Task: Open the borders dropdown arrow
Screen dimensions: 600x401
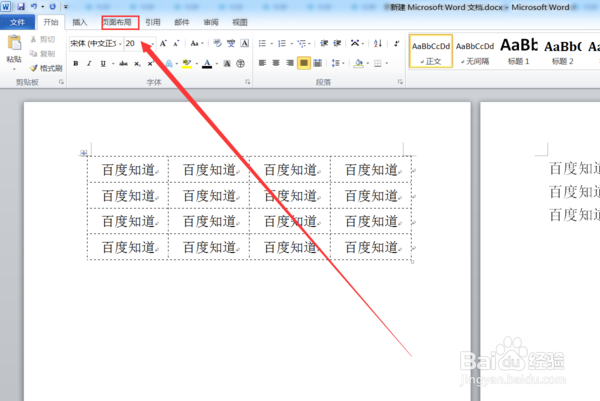Action: pyautogui.click(x=387, y=63)
